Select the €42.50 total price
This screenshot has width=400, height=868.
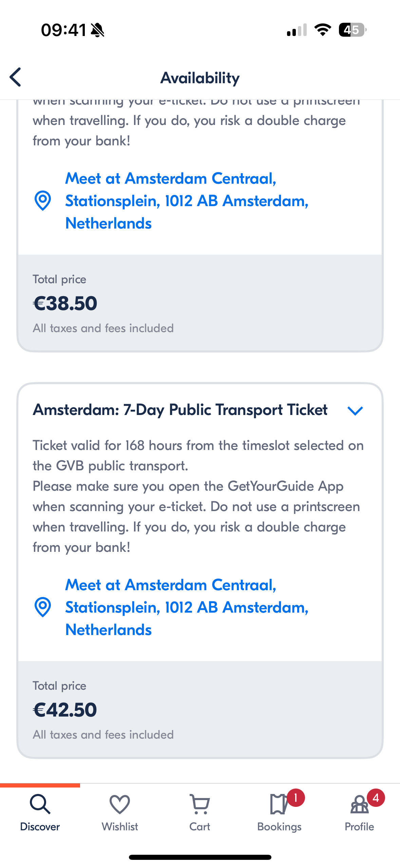click(x=65, y=710)
